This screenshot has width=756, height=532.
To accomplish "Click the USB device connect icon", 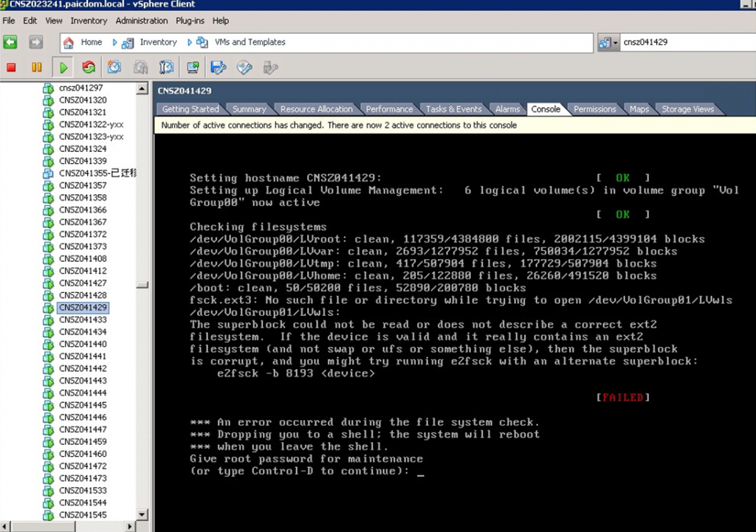I will coord(270,67).
